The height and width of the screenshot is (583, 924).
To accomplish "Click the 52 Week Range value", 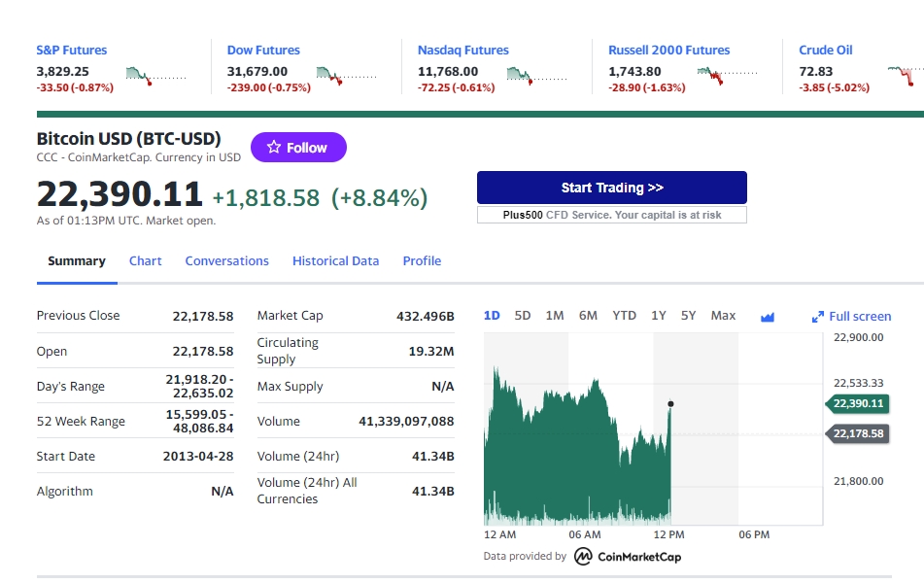I will pos(200,421).
